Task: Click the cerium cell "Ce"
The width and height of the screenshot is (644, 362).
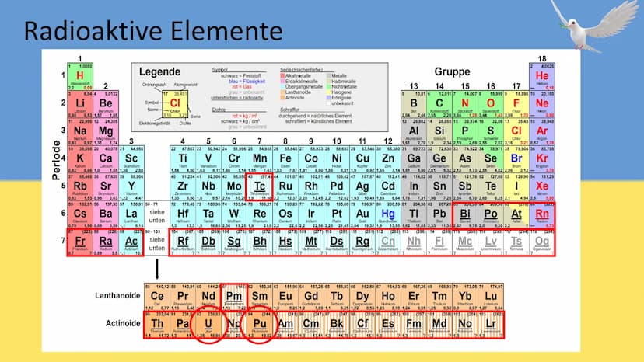Action: 157,297
